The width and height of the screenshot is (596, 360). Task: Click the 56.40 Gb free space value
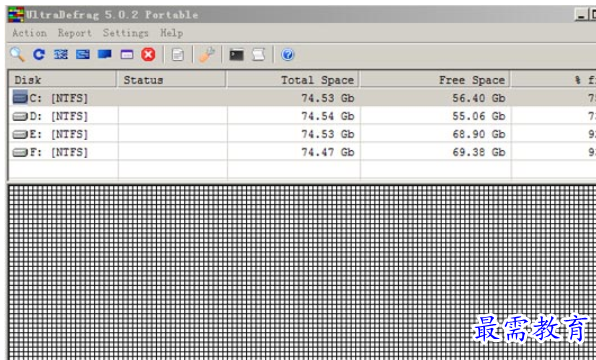479,98
